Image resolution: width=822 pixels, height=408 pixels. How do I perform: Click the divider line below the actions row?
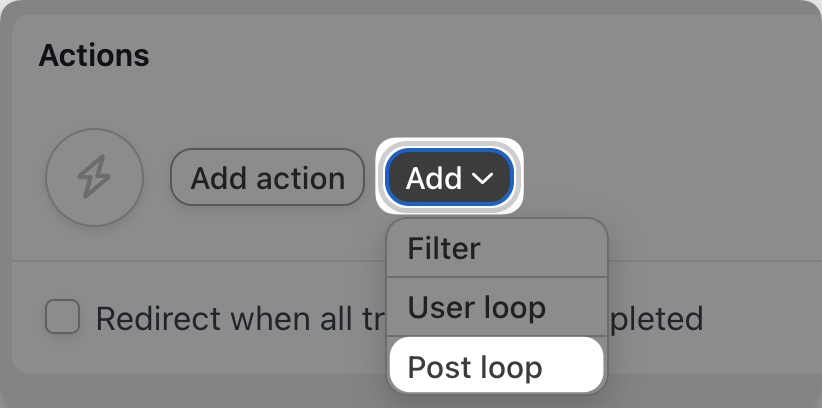tap(199, 261)
